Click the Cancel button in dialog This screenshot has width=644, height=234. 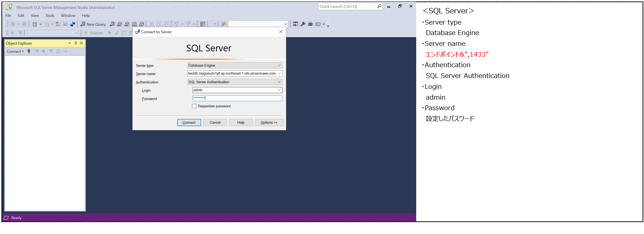point(215,122)
